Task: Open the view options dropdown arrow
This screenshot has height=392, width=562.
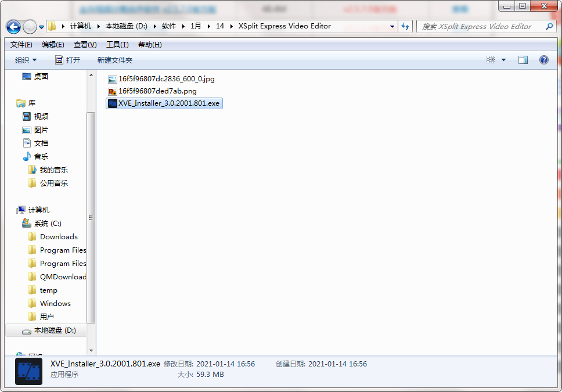Action: tap(503, 60)
